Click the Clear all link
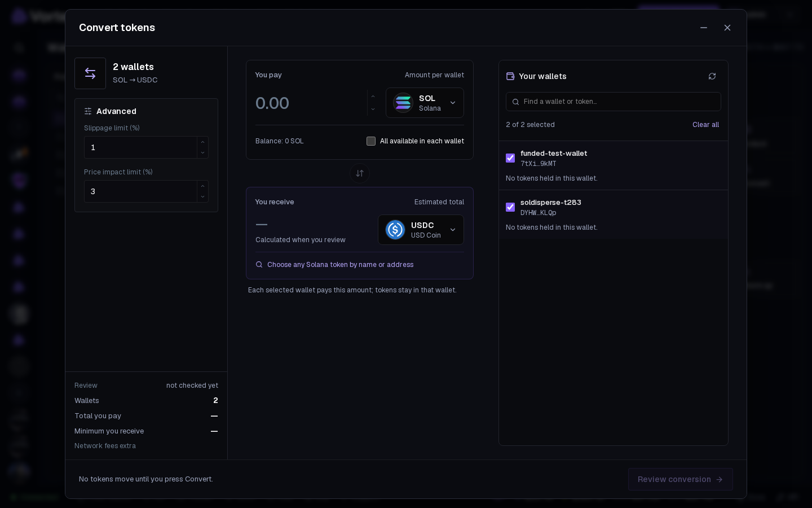Image resolution: width=812 pixels, height=508 pixels. [705, 125]
